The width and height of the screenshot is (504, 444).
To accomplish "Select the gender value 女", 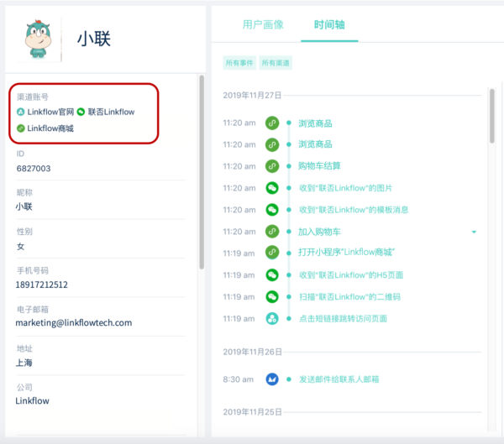I will [x=20, y=247].
